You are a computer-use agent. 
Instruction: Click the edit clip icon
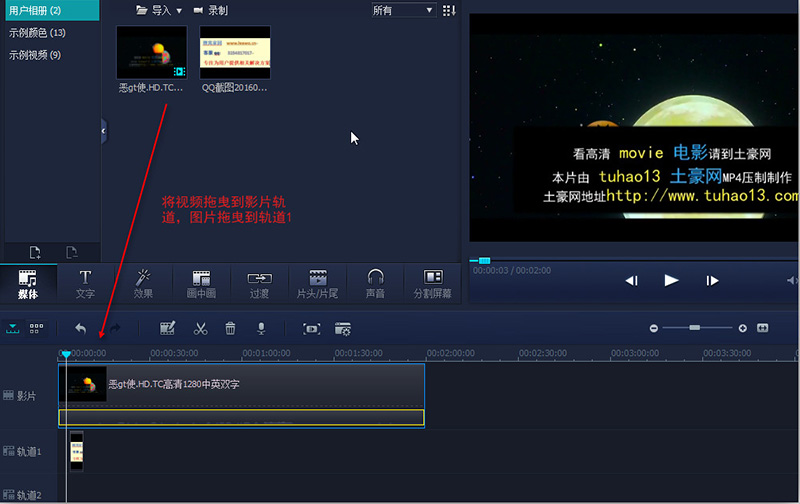click(x=167, y=328)
